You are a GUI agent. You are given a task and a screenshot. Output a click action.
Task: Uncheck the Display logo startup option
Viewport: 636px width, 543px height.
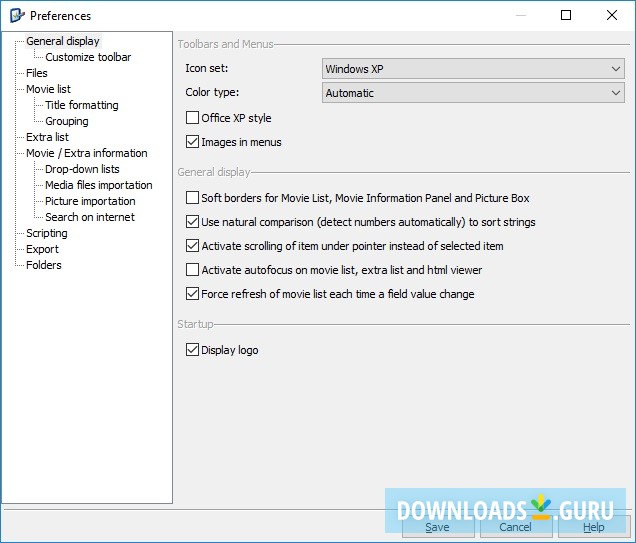[192, 350]
